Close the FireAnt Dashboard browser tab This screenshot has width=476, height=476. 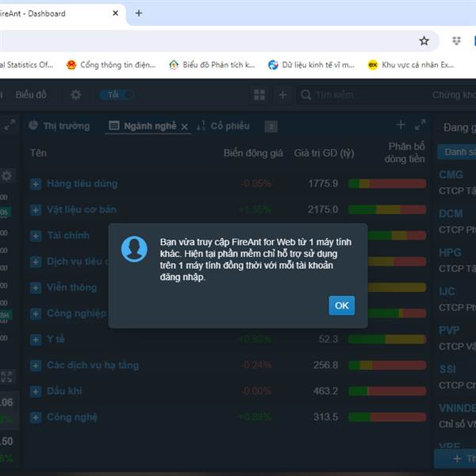point(115,13)
